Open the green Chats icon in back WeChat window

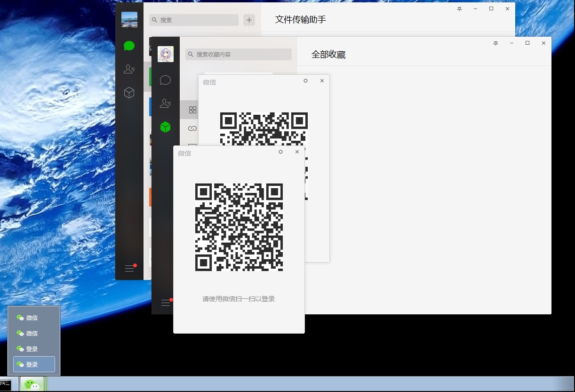pos(129,46)
